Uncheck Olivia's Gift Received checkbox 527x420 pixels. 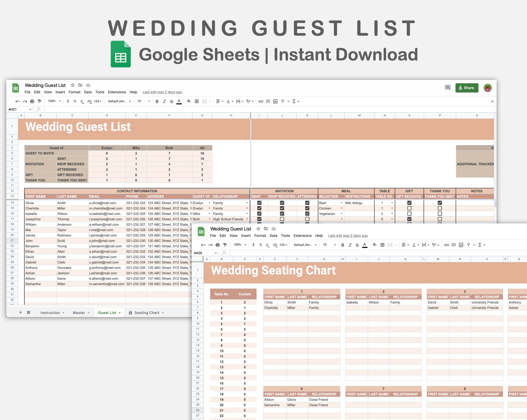click(409, 203)
